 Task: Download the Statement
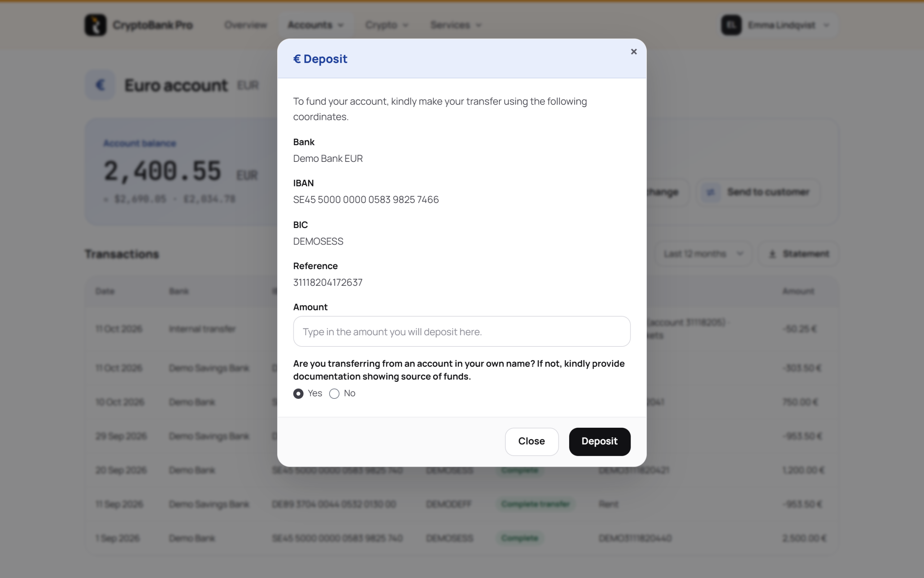[798, 254]
